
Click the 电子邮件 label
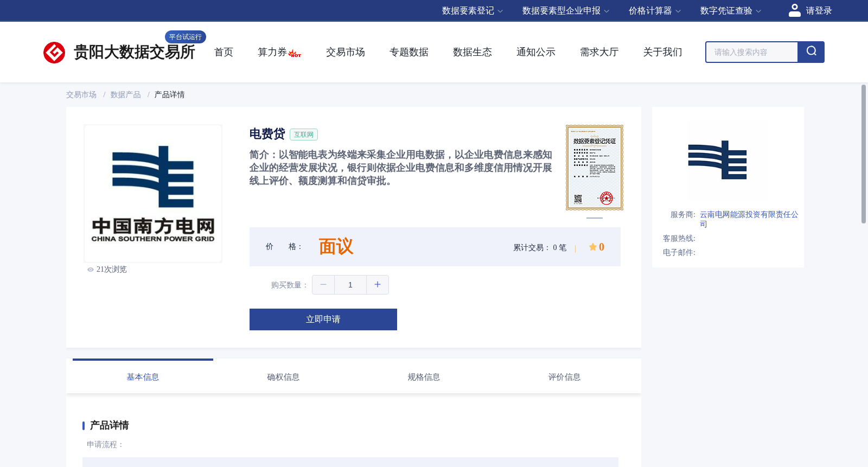679,253
